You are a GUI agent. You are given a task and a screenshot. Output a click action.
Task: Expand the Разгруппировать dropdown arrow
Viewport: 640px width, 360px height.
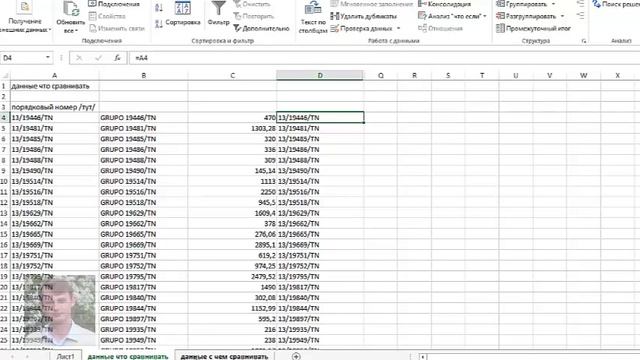(x=562, y=16)
